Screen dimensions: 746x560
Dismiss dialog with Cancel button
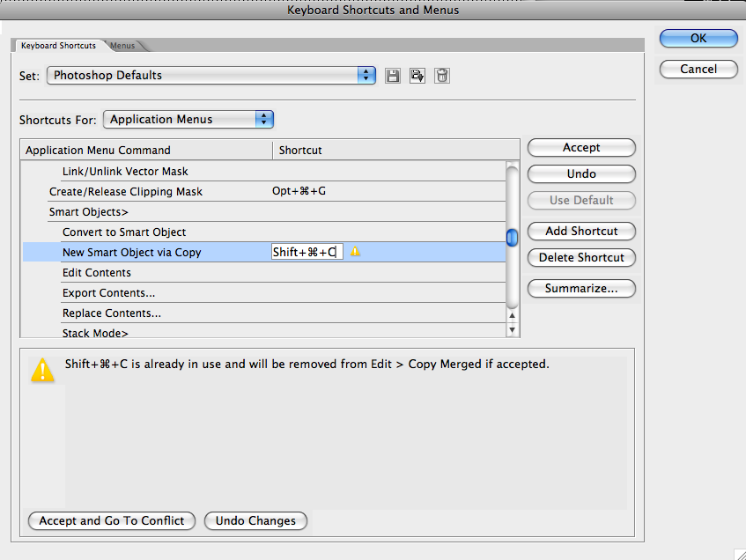[698, 69]
